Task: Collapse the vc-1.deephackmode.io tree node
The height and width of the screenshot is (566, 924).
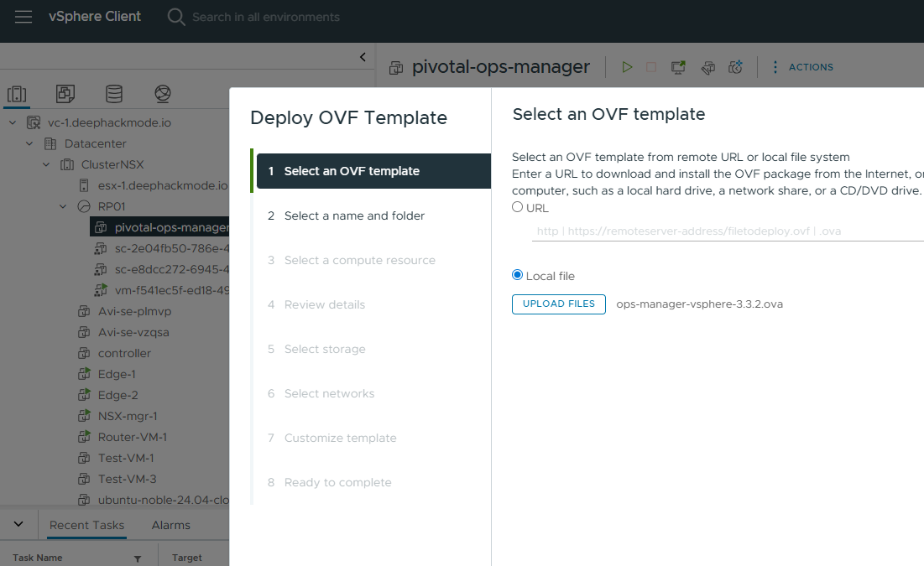Action: click(x=13, y=122)
